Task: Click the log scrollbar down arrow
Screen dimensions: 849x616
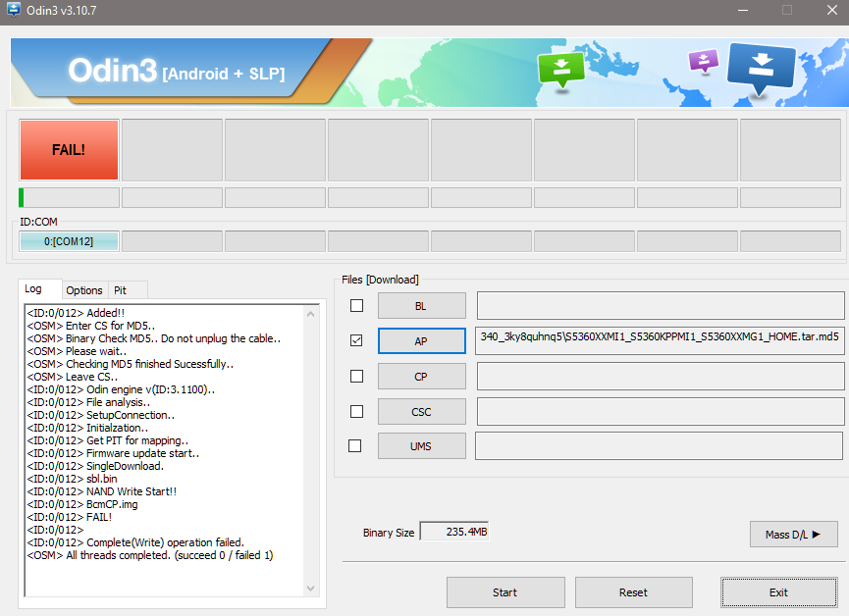Action: tap(311, 589)
